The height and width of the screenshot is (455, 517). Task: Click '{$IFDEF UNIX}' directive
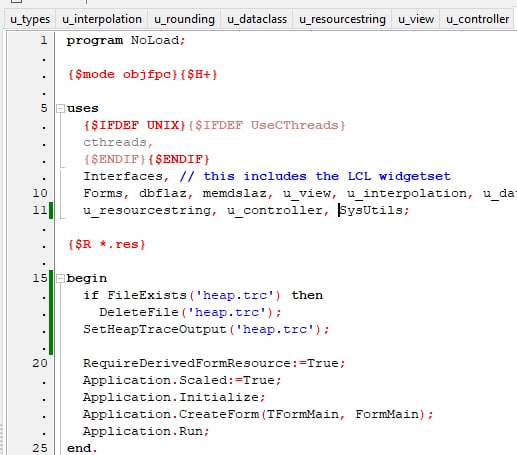coord(135,125)
